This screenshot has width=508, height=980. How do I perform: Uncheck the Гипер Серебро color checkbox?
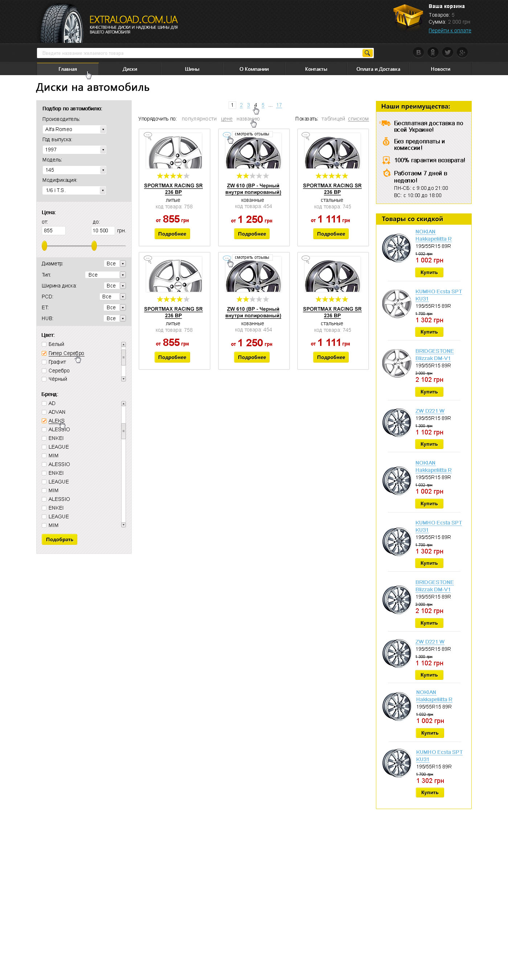tap(44, 354)
